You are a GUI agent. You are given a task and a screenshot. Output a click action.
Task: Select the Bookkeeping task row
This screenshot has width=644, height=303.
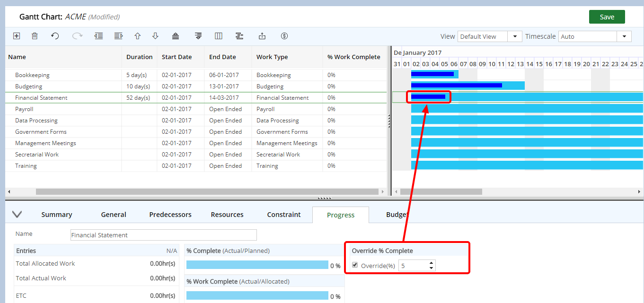point(196,75)
